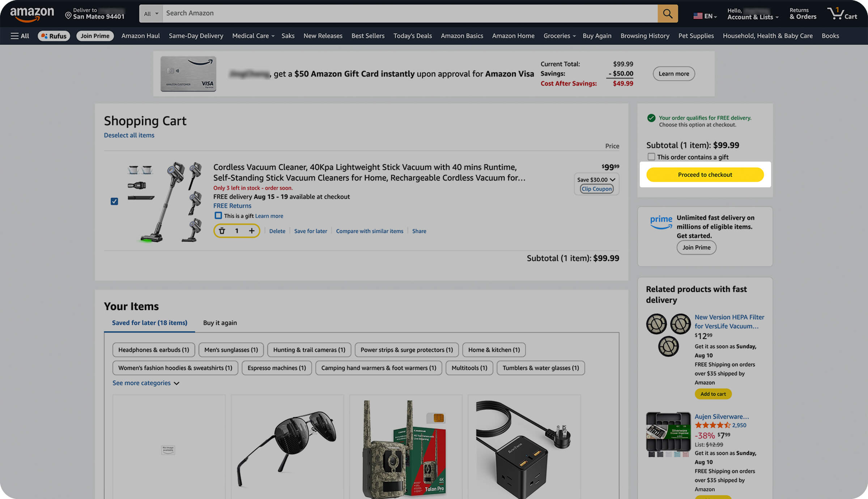Click gift Learn more link

click(x=269, y=216)
